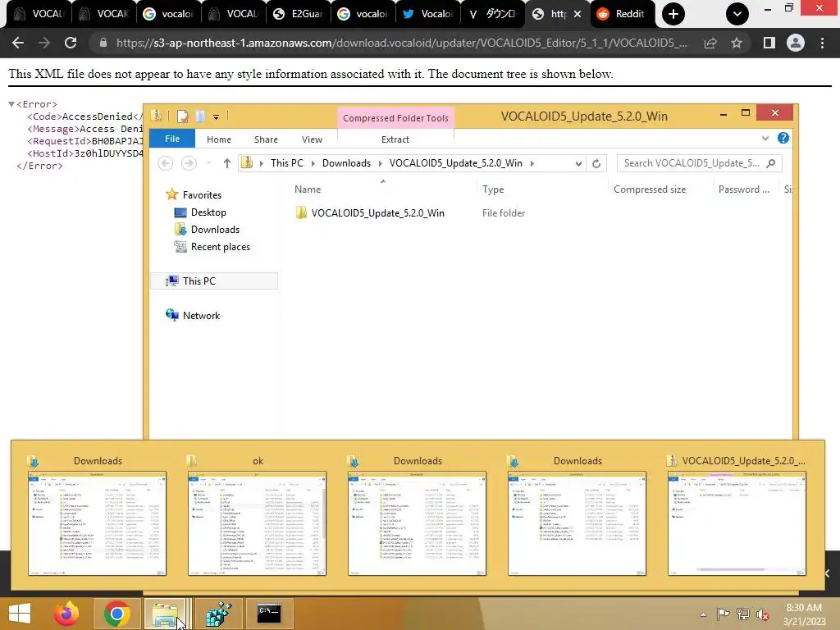The width and height of the screenshot is (840, 630).
Task: Click Downloads in the address breadcrumb
Action: (x=346, y=163)
